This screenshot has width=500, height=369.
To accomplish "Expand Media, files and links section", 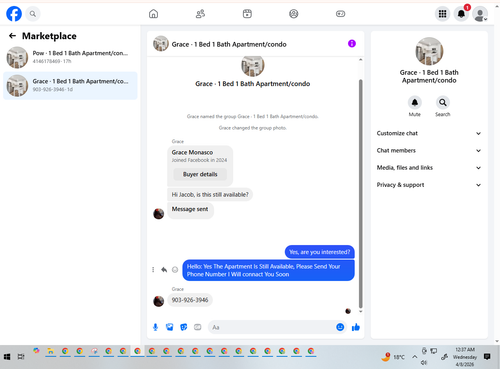I will point(429,168).
